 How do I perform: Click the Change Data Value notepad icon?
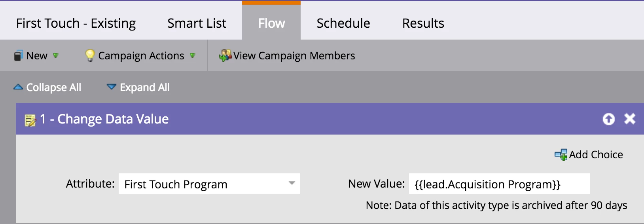[30, 120]
